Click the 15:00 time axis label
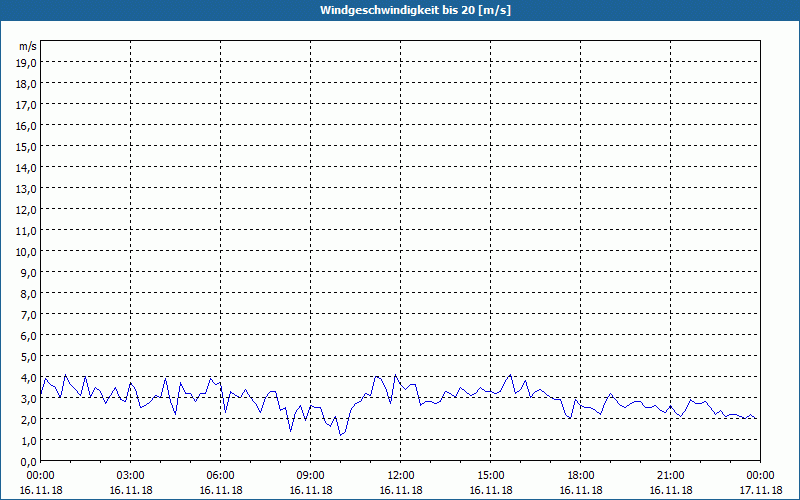 [491, 476]
